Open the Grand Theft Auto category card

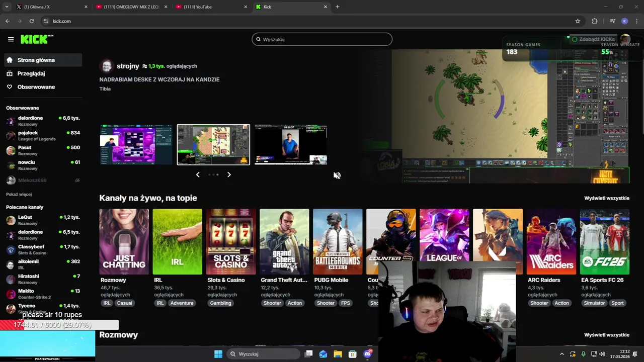pyautogui.click(x=284, y=242)
